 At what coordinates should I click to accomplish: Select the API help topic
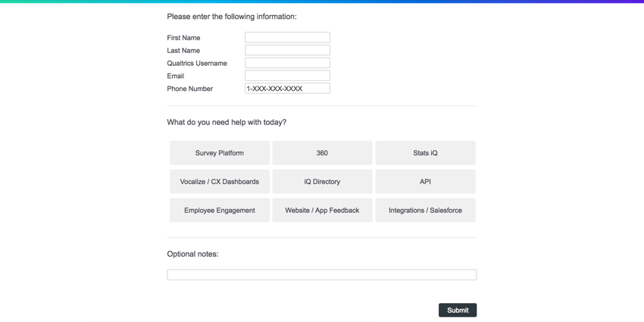pyautogui.click(x=425, y=182)
